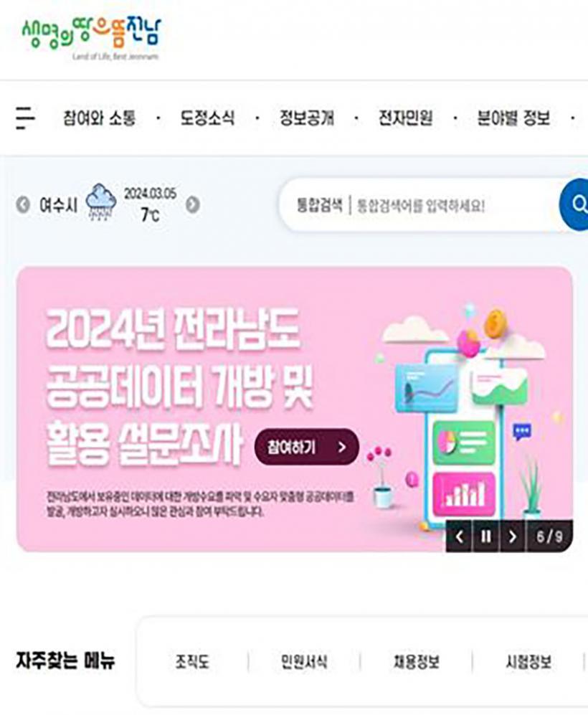Expand the 분야별 정보 menu
The height and width of the screenshot is (715, 588).
pyautogui.click(x=513, y=118)
